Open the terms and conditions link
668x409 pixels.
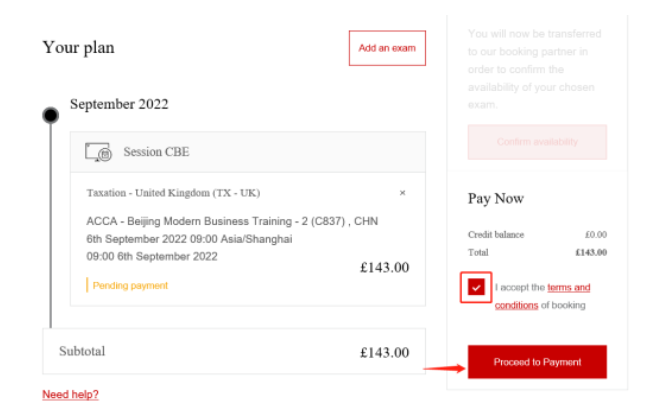(x=568, y=288)
